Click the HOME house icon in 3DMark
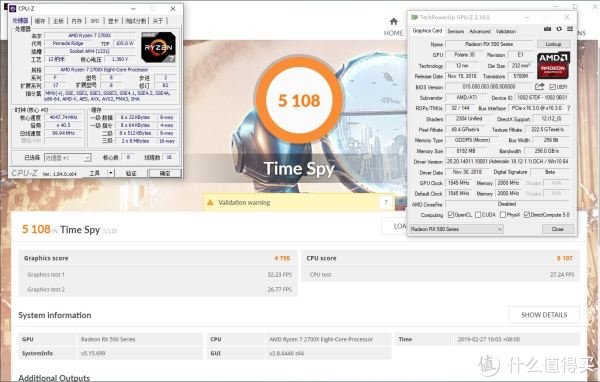The height and width of the screenshot is (382, 600). [394, 21]
